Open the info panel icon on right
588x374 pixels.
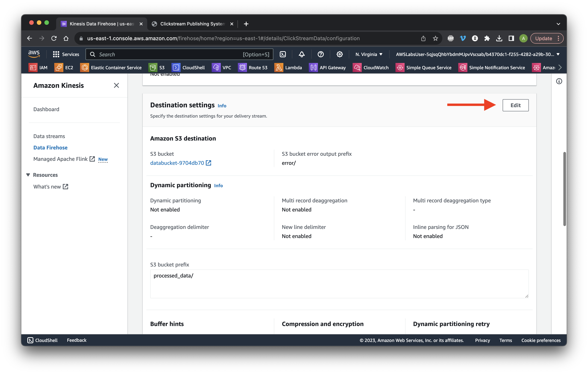pyautogui.click(x=559, y=81)
